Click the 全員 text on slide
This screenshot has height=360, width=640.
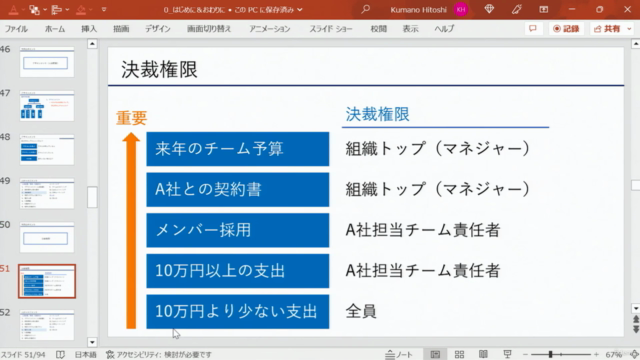point(361,311)
